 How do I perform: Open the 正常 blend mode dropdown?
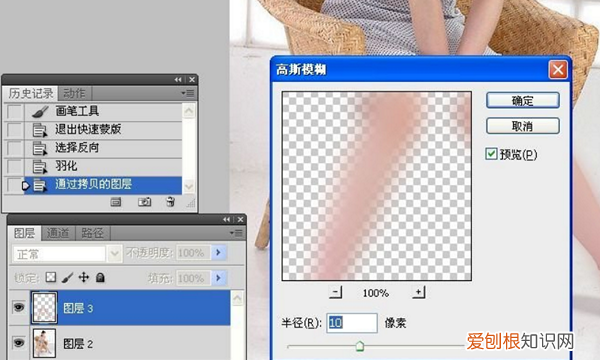(x=114, y=254)
